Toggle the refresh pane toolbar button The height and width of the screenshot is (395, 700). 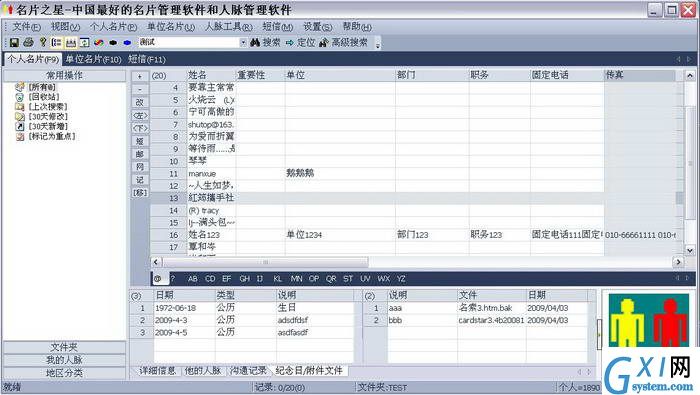[84, 42]
